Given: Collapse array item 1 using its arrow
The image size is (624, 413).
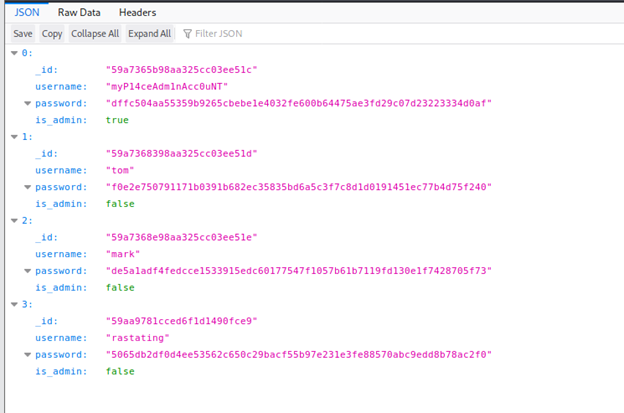Looking at the screenshot, I should (13, 137).
